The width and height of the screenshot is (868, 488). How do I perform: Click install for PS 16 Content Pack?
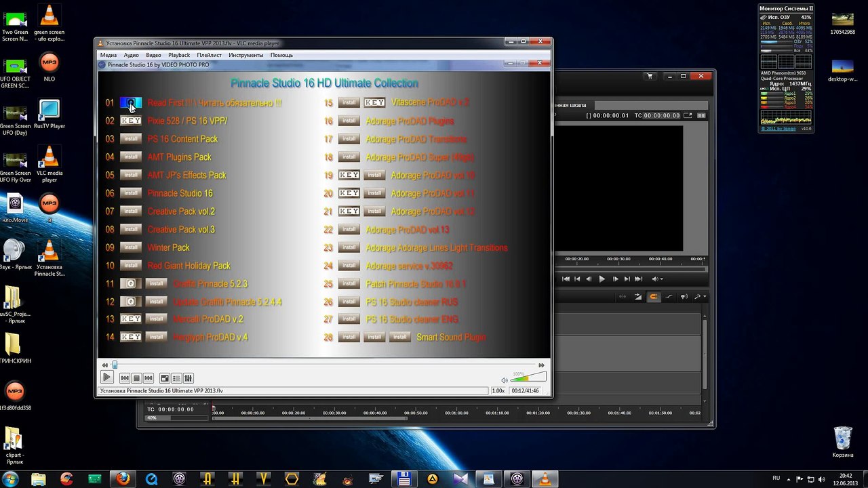pyautogui.click(x=131, y=139)
